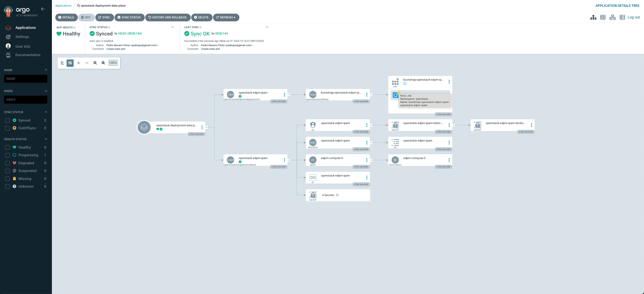Click the fit-to-screen icon on canvas
Image resolution: width=644 pixels, height=294 pixels.
pyautogui.click(x=70, y=63)
